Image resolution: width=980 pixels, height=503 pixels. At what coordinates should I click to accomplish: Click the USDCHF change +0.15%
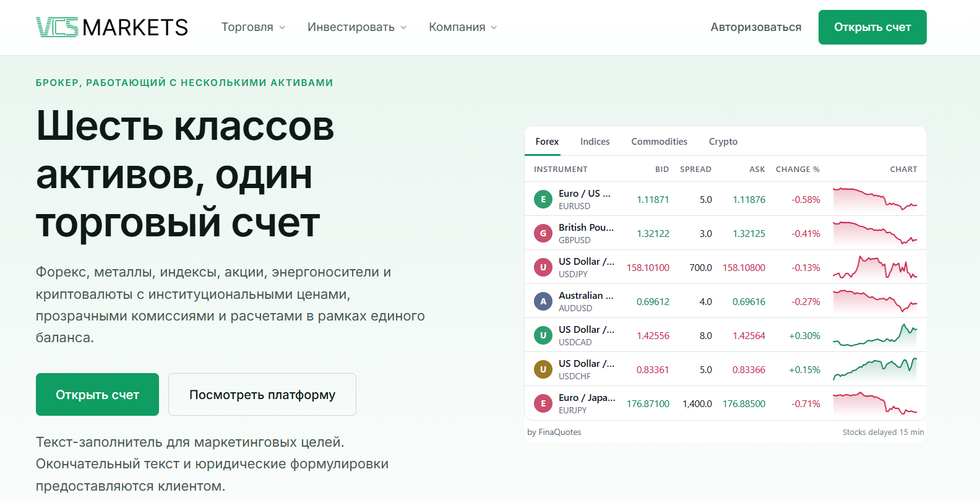(804, 369)
